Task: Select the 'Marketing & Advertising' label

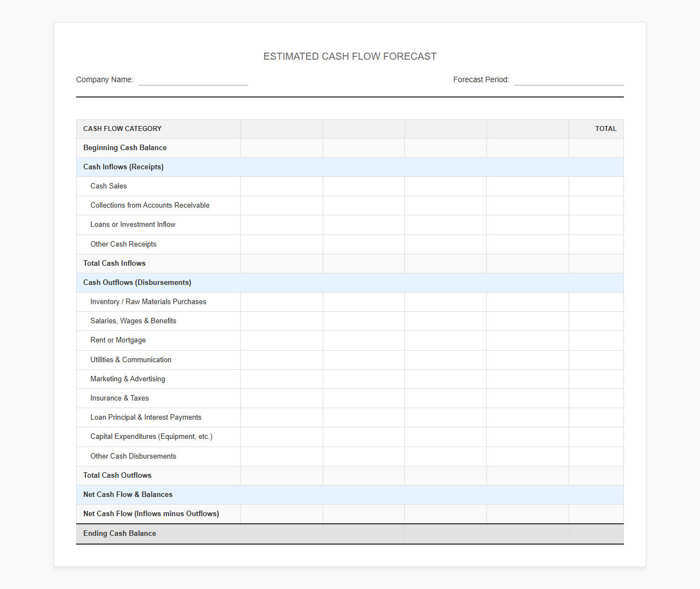Action: coord(128,379)
